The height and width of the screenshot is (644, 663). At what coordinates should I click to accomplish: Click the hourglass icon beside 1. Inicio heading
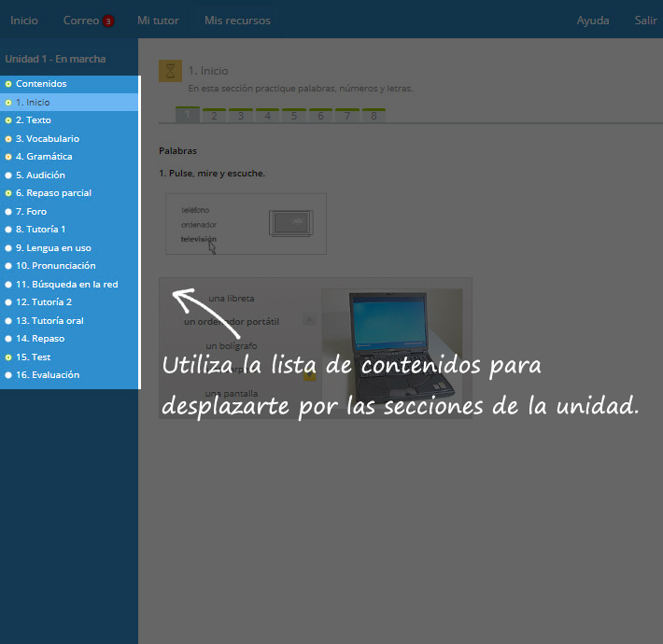pos(170,71)
